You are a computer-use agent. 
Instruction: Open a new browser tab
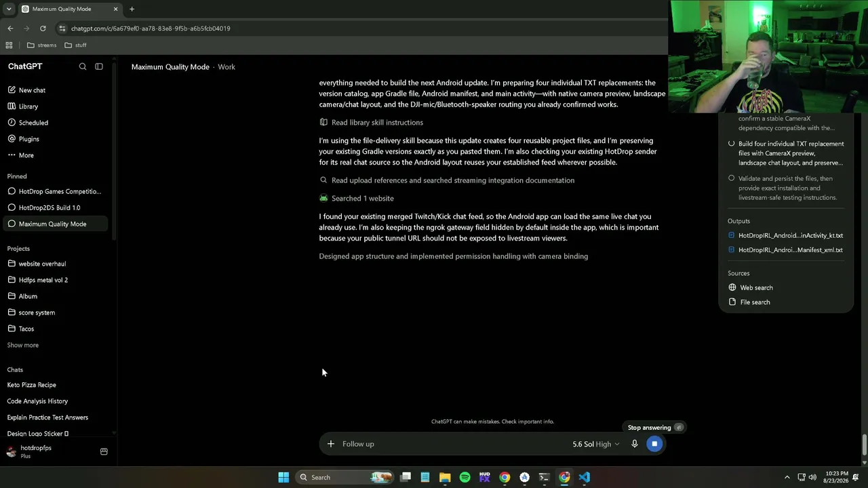132,9
